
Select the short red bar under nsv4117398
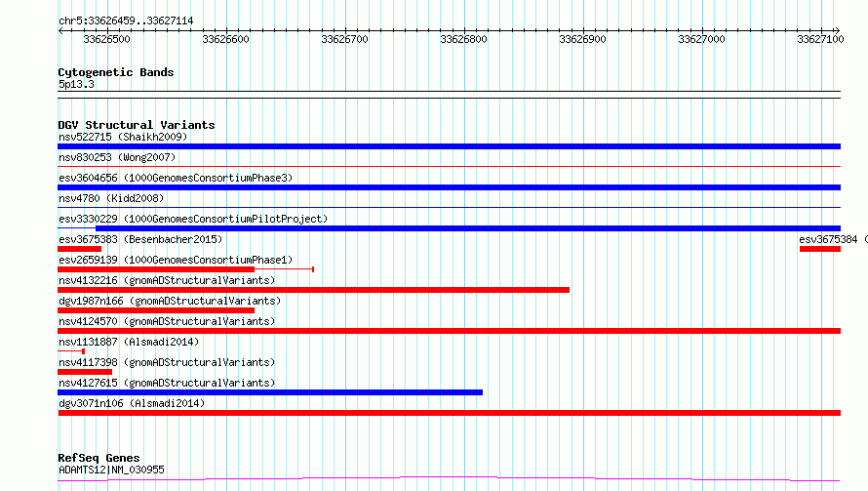(85, 372)
